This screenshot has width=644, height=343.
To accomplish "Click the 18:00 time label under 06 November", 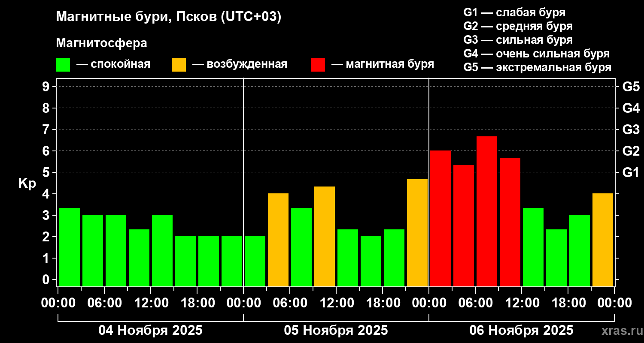I will click(568, 303).
